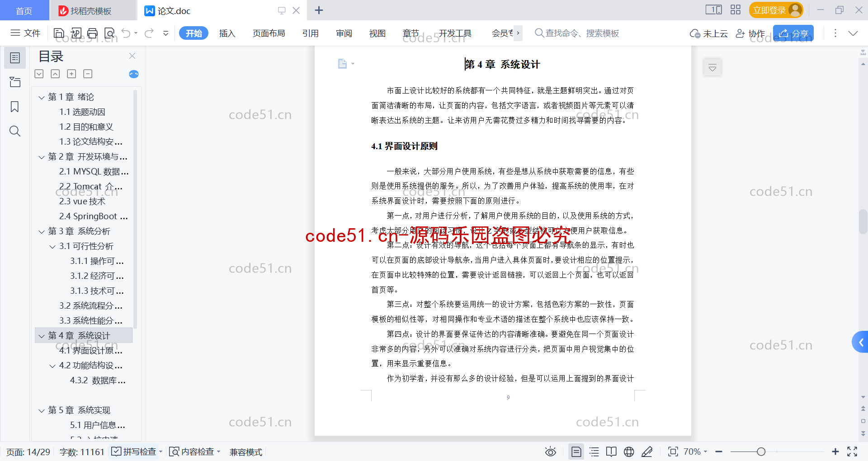Click the zoom out minus button
This screenshot has width=868, height=461.
click(719, 452)
